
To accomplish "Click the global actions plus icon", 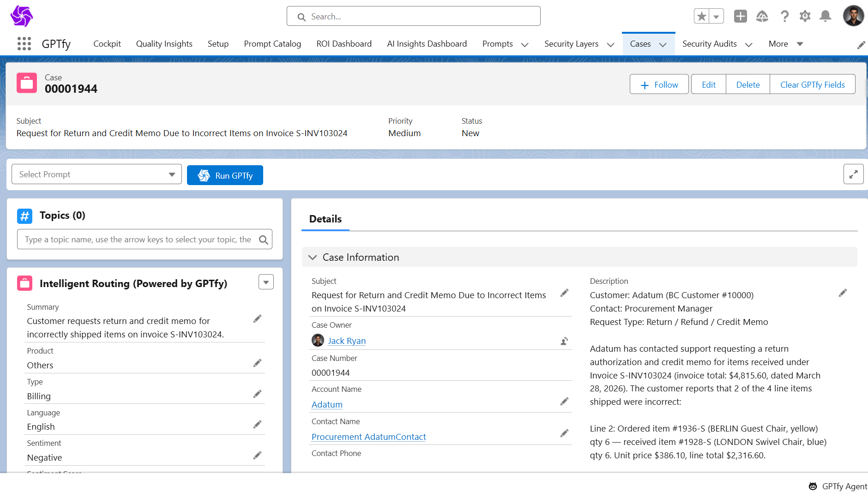I will (740, 16).
